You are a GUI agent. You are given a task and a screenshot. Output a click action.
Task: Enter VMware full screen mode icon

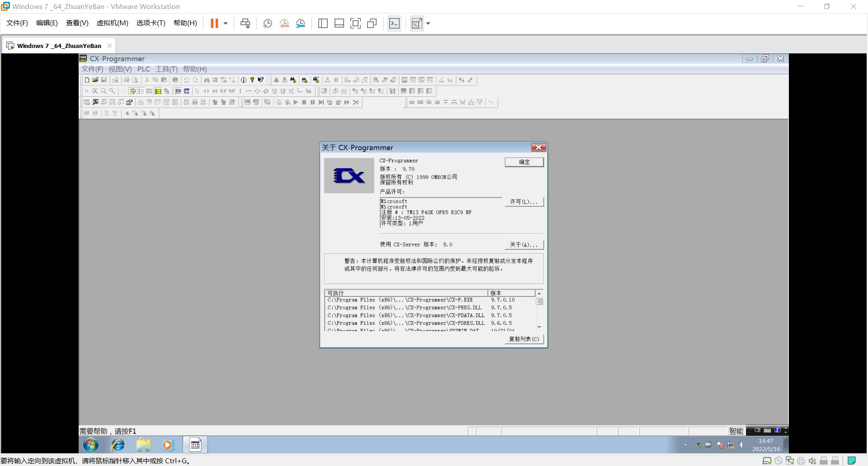pyautogui.click(x=356, y=24)
